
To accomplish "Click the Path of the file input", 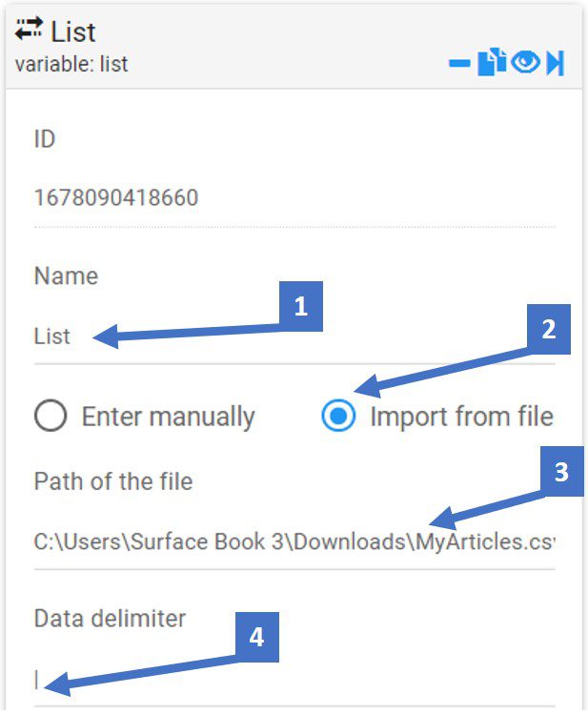I will (294, 541).
